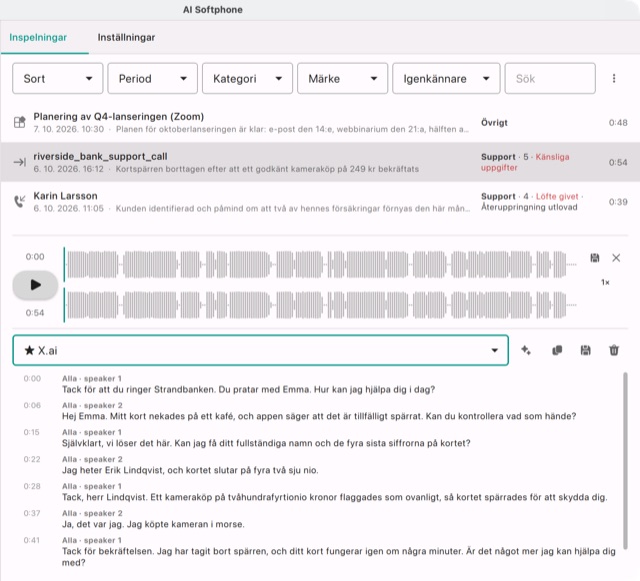The image size is (640, 581).
Task: Switch to the Inställningar tab
Action: pos(126,38)
